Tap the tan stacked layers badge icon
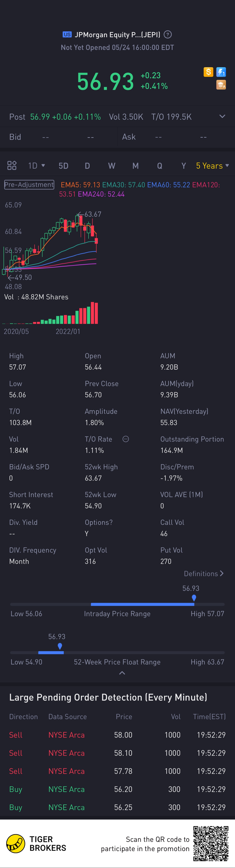 coord(221,85)
